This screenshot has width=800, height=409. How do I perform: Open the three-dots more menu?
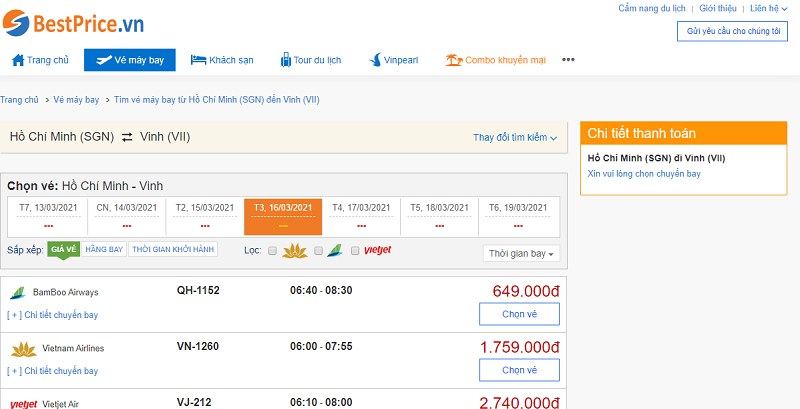click(568, 60)
